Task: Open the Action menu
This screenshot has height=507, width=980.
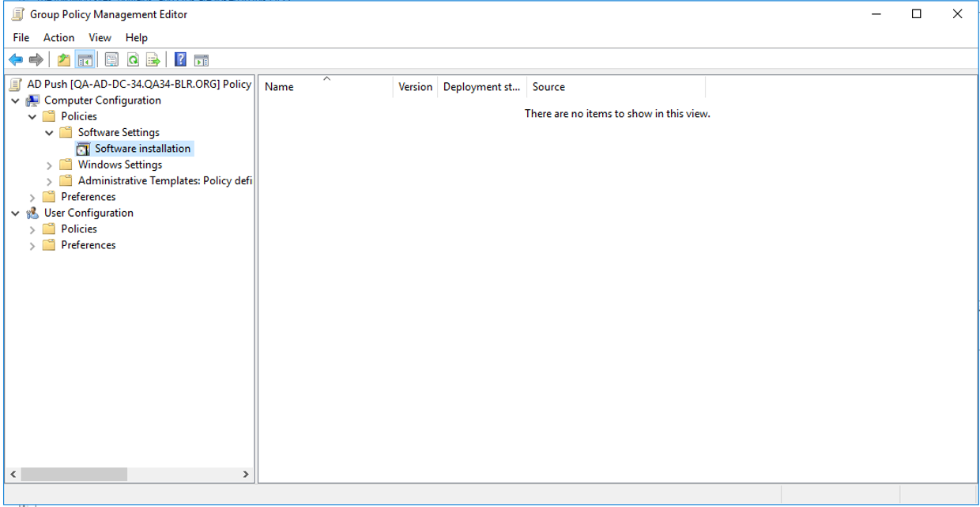Action: click(58, 37)
